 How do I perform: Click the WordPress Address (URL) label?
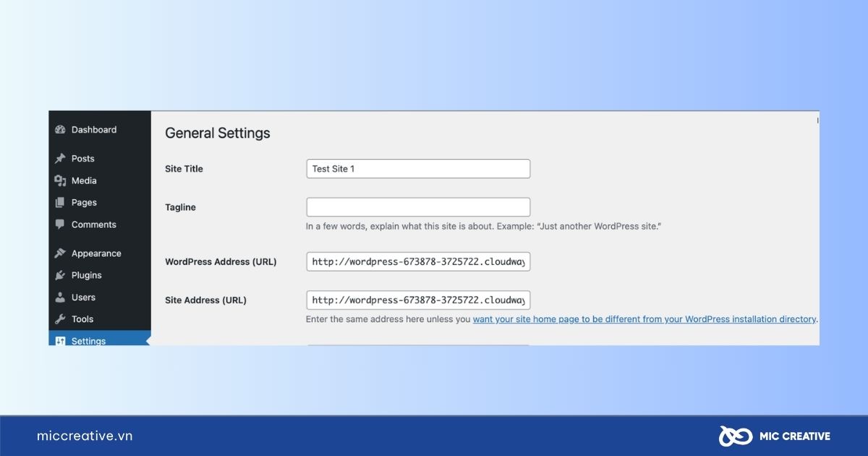[221, 261]
